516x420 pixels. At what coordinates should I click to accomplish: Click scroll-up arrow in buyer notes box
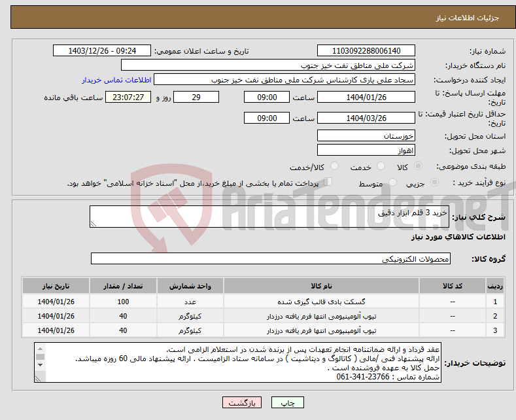[40, 349]
